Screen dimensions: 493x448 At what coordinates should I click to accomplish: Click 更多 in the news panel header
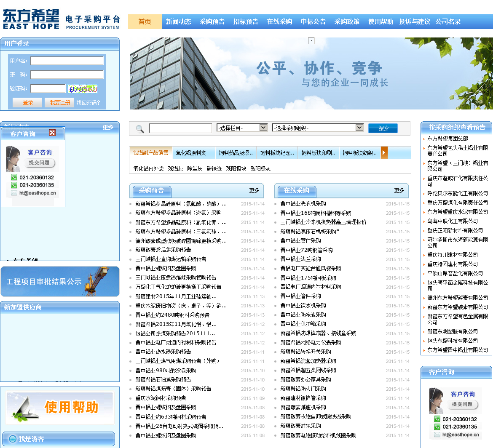click(108, 127)
